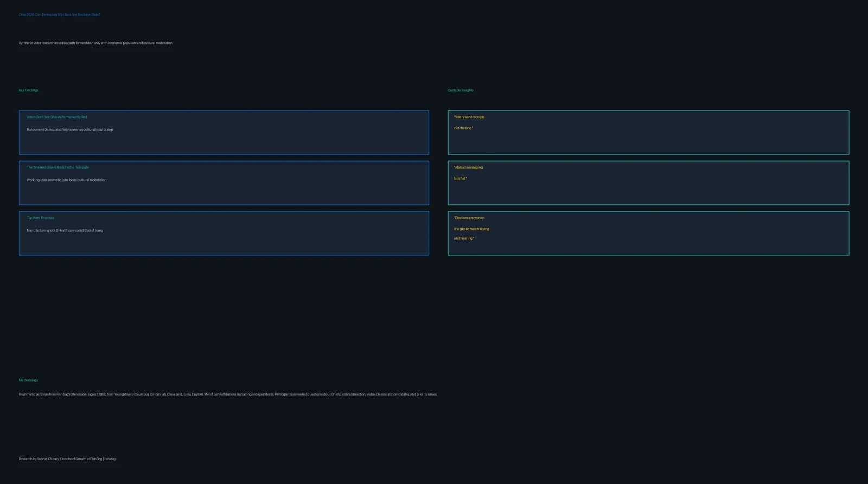This screenshot has width=868, height=484.
Task: Click the "Top Voter Priorities" card title
Action: (41, 218)
